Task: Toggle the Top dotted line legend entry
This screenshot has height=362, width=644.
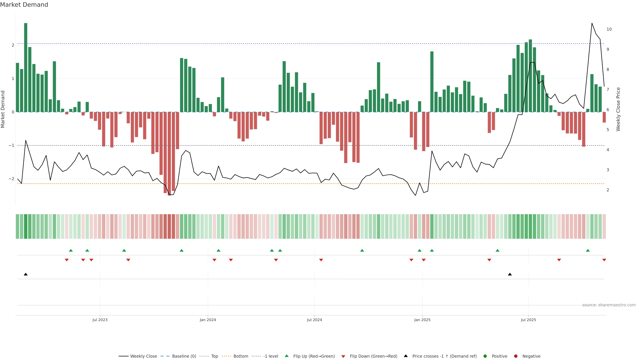Action: (x=214, y=356)
